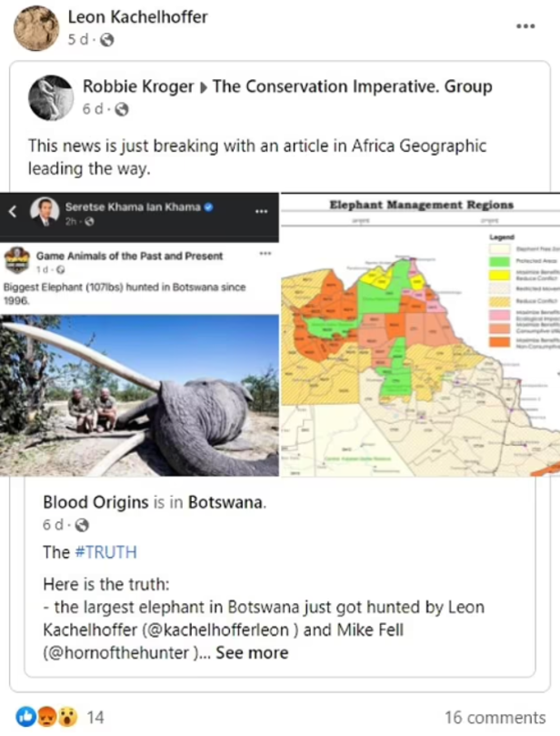Click the thumbs-up Like reaction icon

(x=26, y=717)
